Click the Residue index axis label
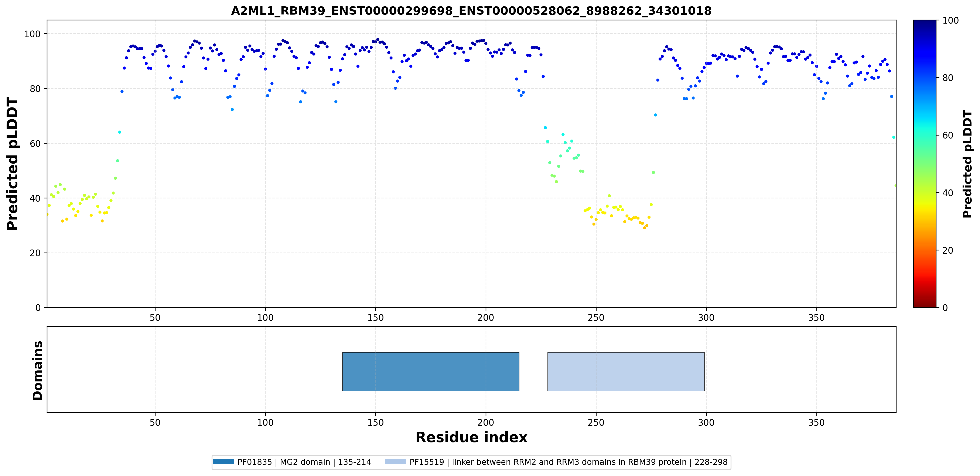 (471, 437)
